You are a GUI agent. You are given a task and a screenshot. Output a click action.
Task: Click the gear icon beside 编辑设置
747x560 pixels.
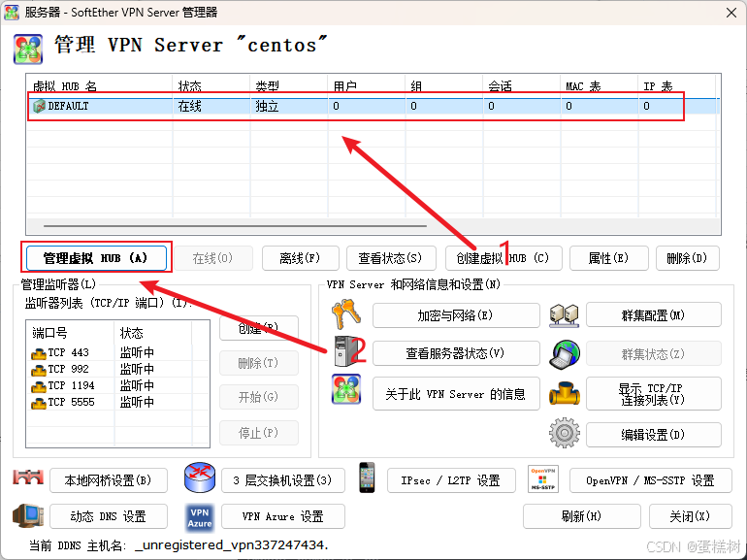[565, 433]
